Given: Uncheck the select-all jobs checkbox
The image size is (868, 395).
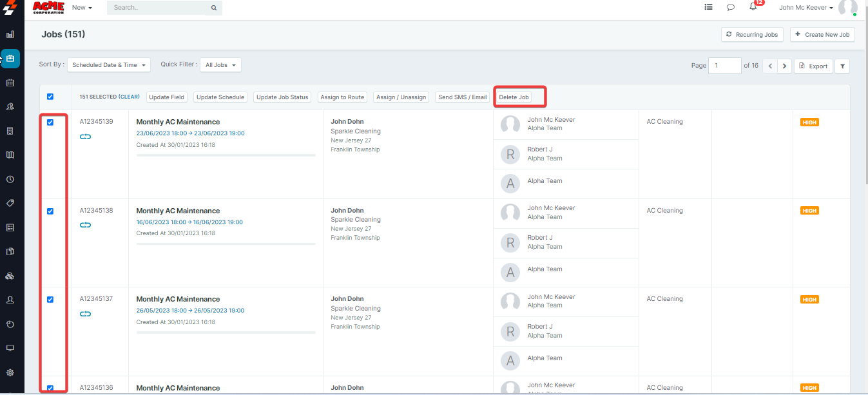Looking at the screenshot, I should [x=50, y=97].
